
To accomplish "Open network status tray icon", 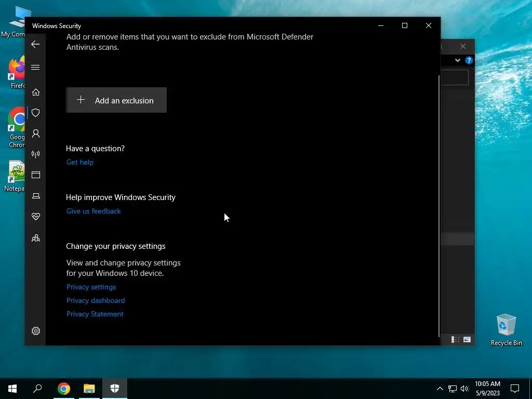I will point(453,389).
